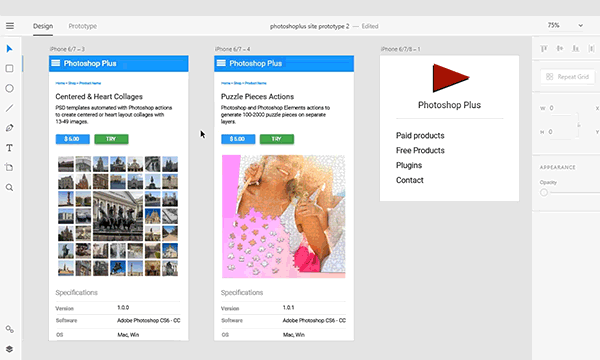Click 'Photoshop Plus' header title in first artboard

90,64
